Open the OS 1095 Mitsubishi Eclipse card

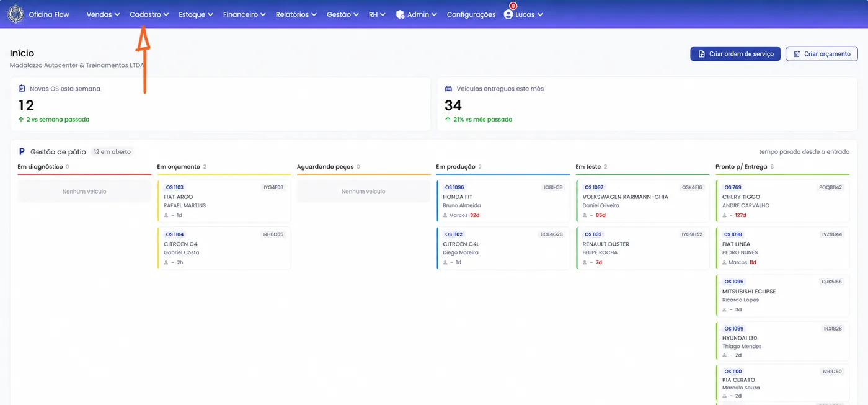782,296
